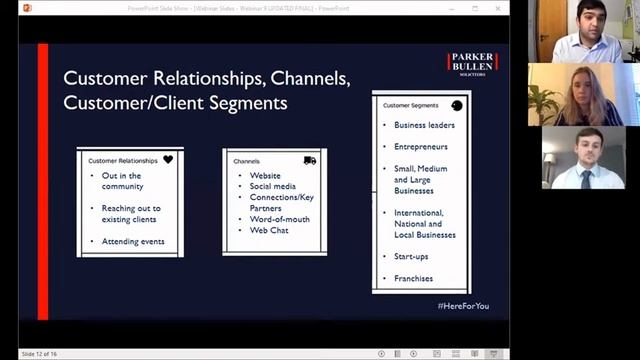
Task: Select the bottom video tile with man wearing tie
Action: (584, 158)
